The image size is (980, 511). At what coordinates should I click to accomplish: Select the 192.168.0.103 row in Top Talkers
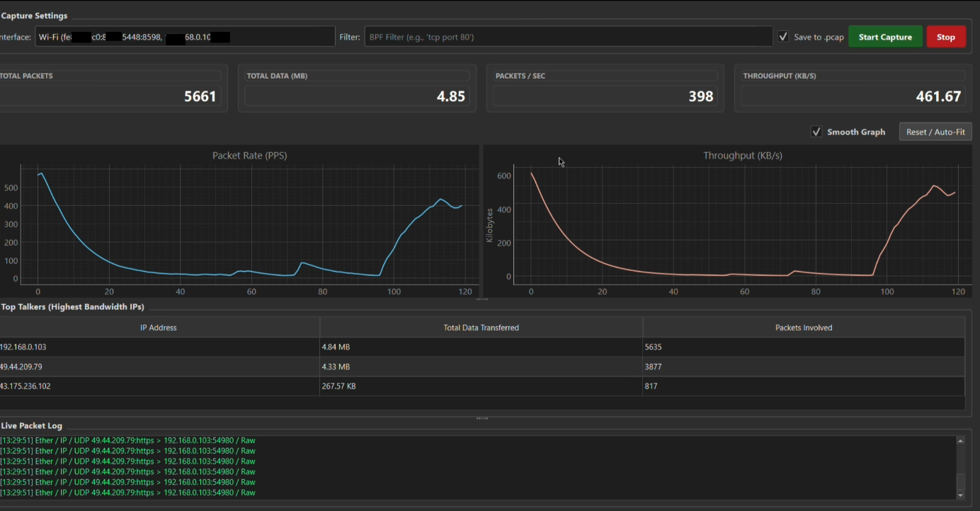[x=159, y=348]
